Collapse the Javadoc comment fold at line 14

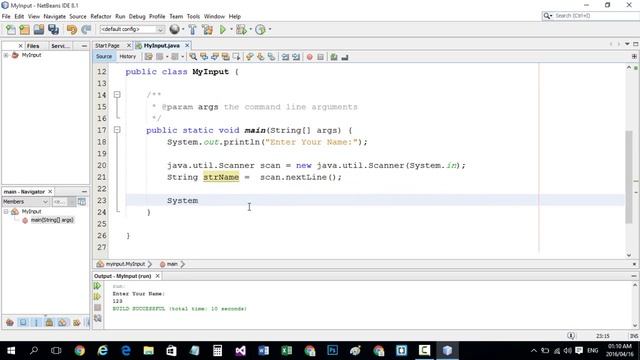(117, 95)
